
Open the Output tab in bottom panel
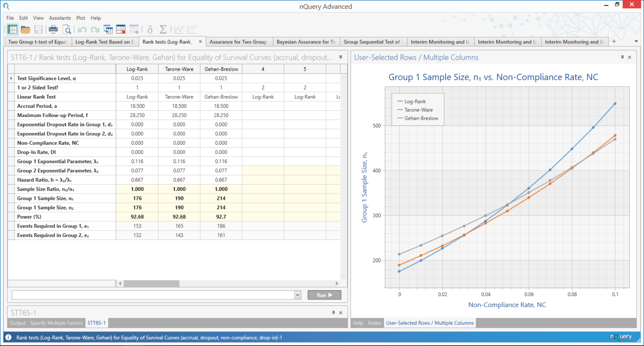point(17,323)
